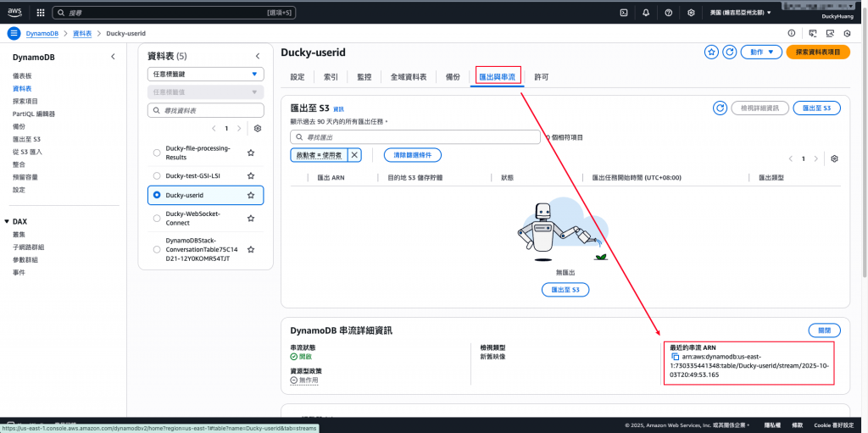Open the 資料表 breadcrumb link
The height and width of the screenshot is (433, 868).
click(x=82, y=34)
